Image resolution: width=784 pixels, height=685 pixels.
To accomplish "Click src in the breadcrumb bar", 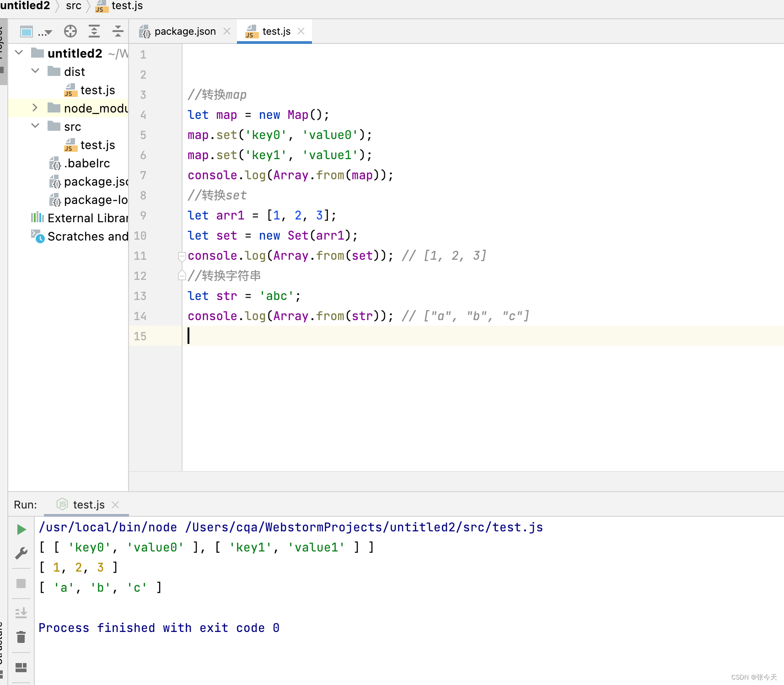I will coord(74,5).
